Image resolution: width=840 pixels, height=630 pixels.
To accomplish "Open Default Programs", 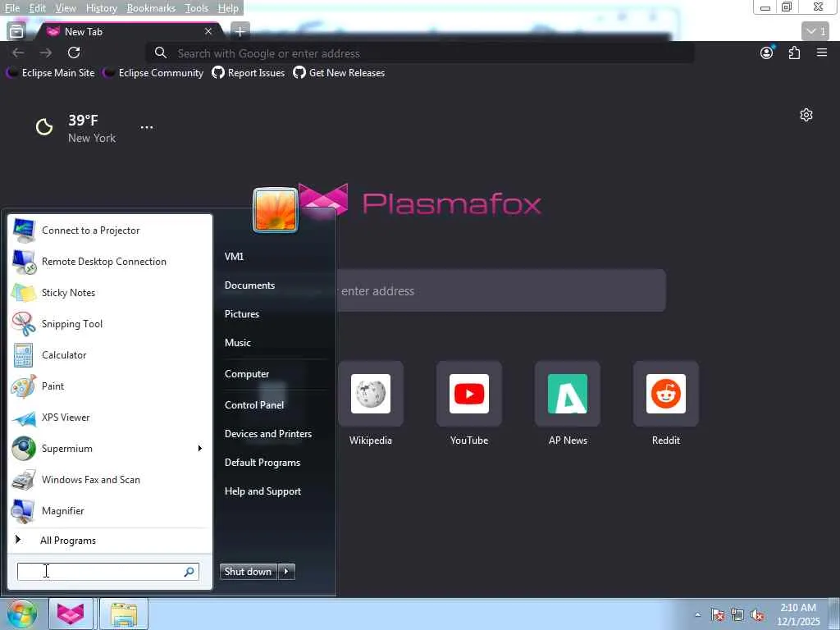I will pyautogui.click(x=262, y=463).
